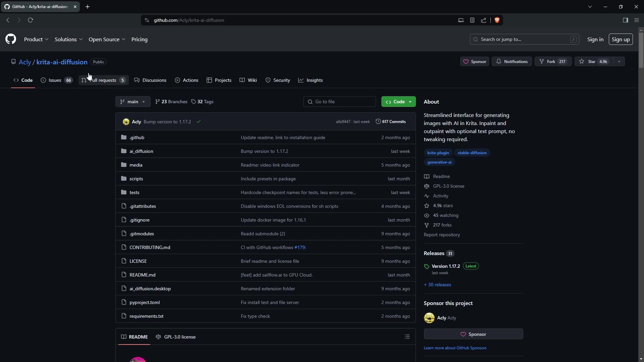Viewport: 644px width, 362px height.
Task: Click the Brave Shields lion icon
Action: (x=497, y=20)
